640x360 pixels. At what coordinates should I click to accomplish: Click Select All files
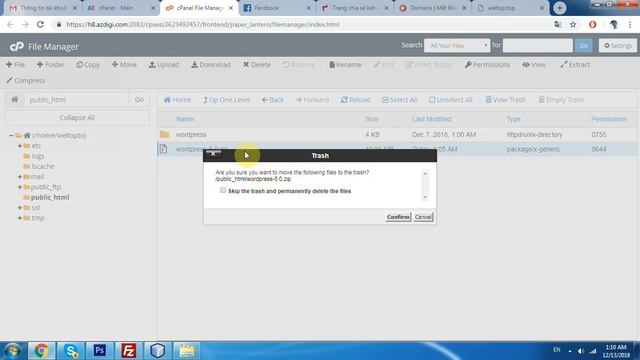tap(400, 100)
